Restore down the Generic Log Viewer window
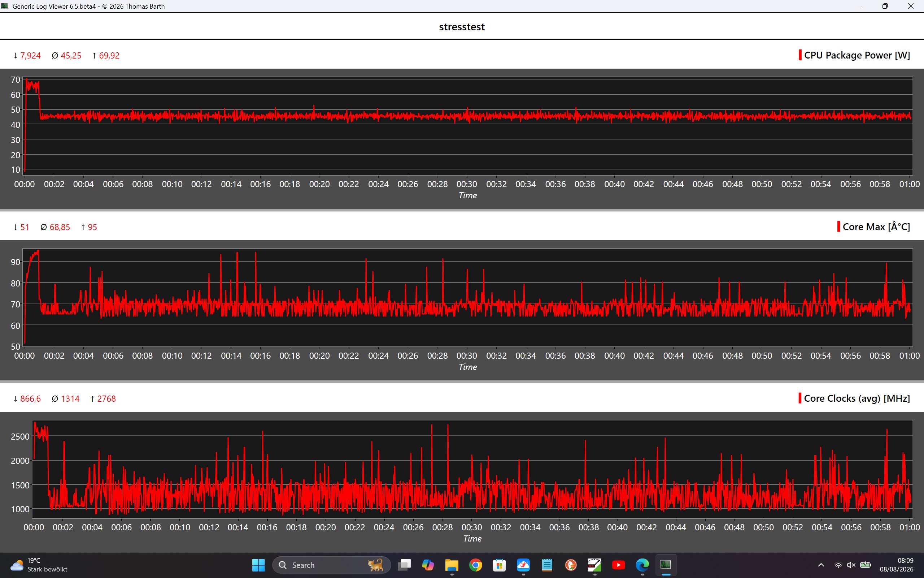This screenshot has height=578, width=924. (885, 6)
